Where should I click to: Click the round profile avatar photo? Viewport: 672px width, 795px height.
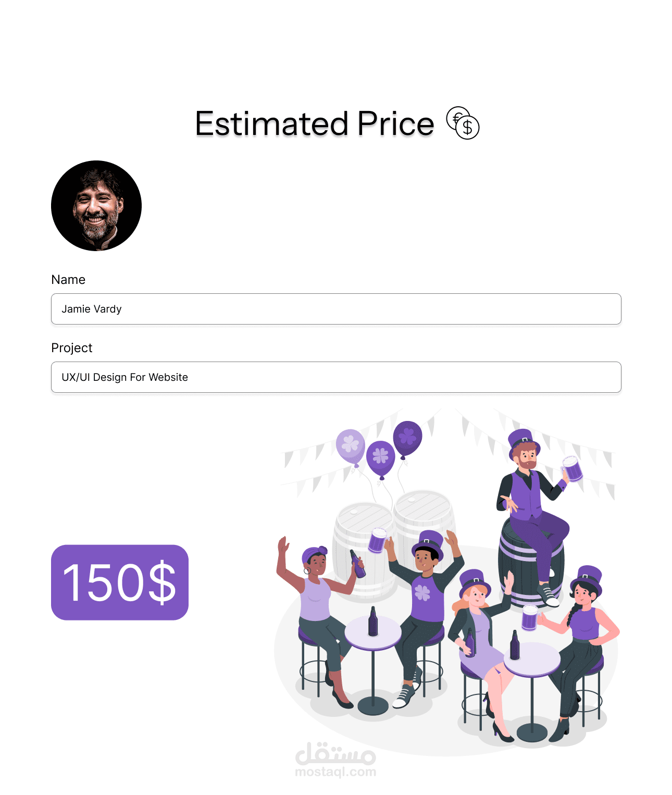click(x=96, y=206)
